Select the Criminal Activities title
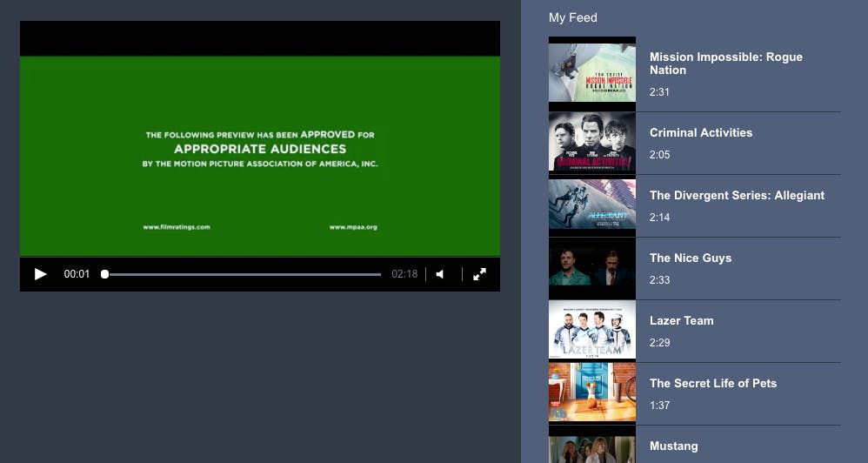868x463 pixels. (x=701, y=132)
